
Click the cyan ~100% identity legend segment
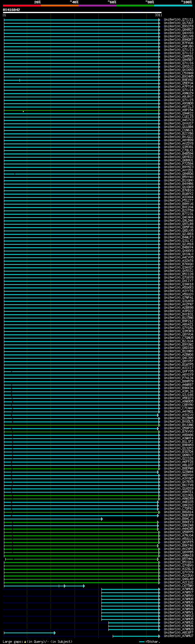(x=173, y=5)
